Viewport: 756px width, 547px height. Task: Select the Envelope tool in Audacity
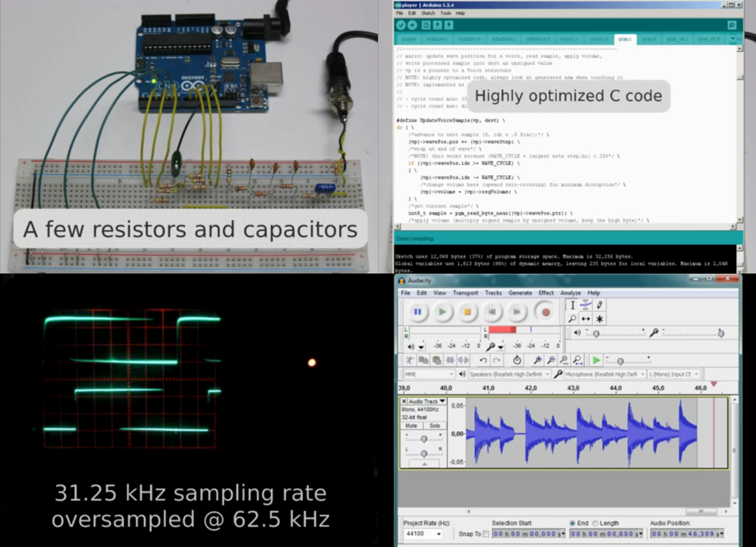click(586, 305)
